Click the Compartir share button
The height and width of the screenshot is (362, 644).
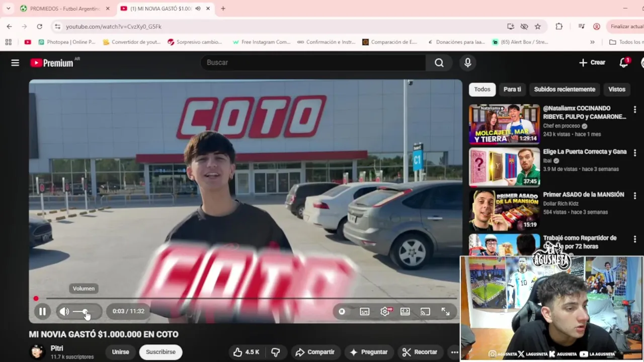(x=315, y=352)
